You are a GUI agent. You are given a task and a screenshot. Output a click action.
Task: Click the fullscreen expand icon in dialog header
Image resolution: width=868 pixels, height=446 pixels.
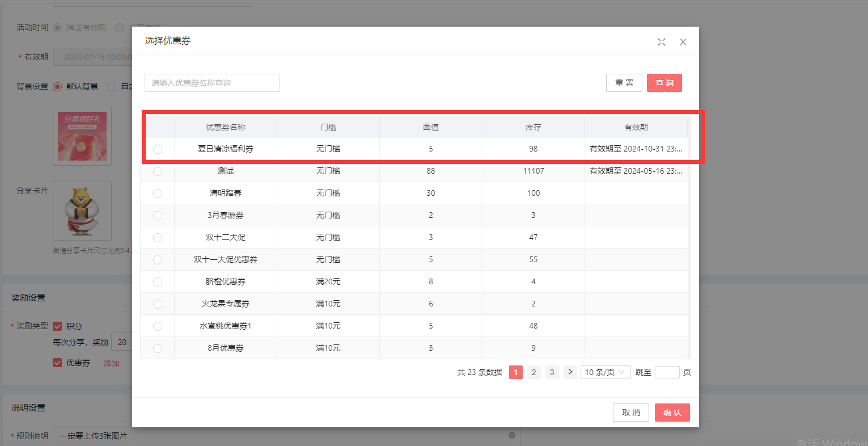click(661, 42)
